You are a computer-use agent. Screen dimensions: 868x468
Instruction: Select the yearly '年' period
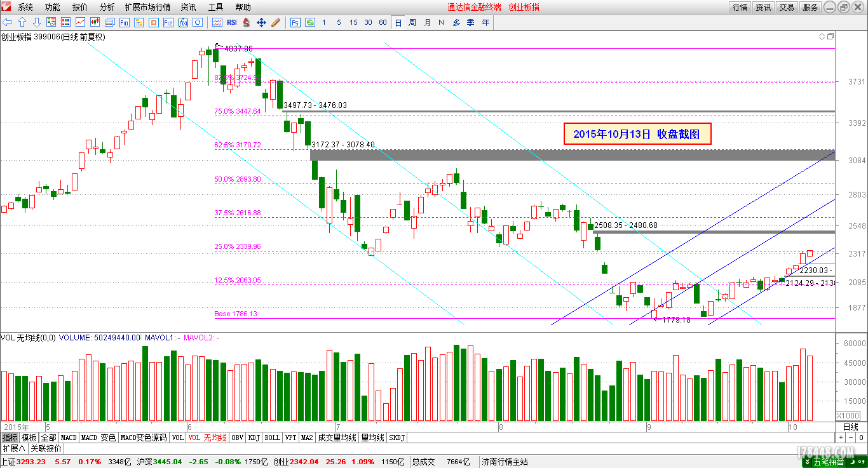click(x=486, y=22)
